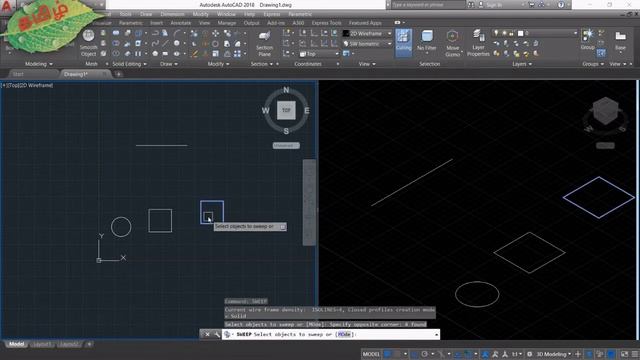Open the Help question mark icon
This screenshot has width=640, height=360.
[561, 5]
